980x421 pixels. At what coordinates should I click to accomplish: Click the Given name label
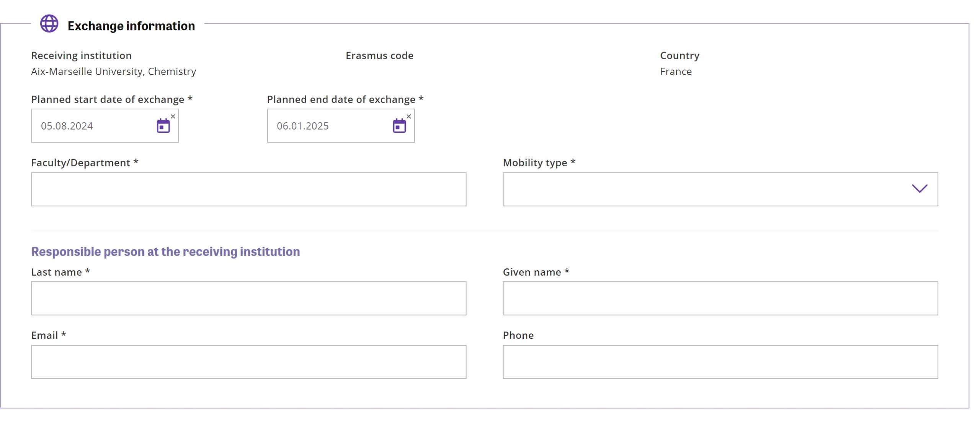coord(536,272)
